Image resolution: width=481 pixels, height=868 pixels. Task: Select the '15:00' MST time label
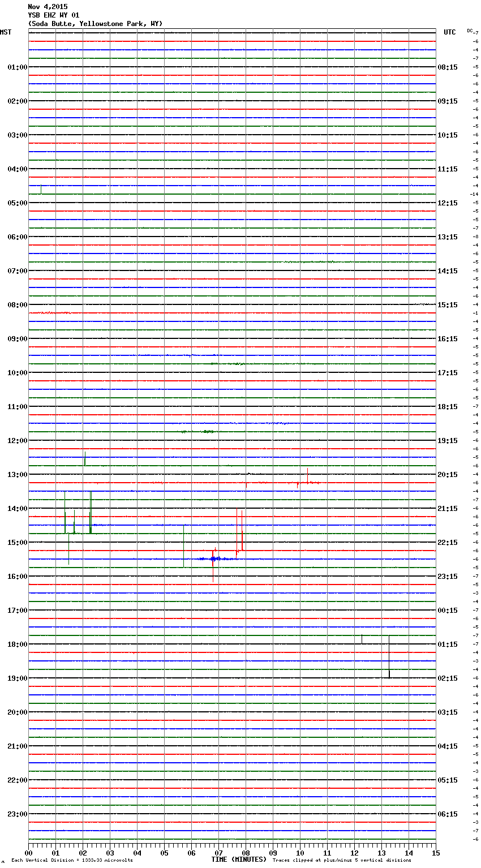18,543
